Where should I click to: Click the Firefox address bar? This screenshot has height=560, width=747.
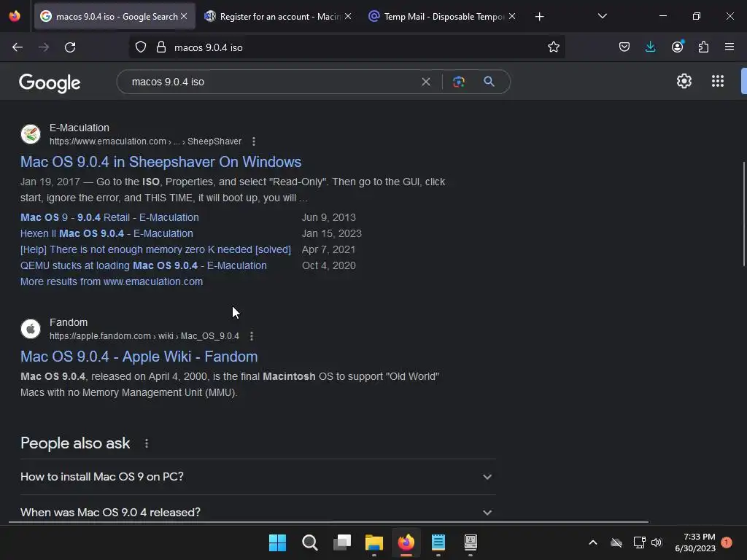tap(347, 47)
